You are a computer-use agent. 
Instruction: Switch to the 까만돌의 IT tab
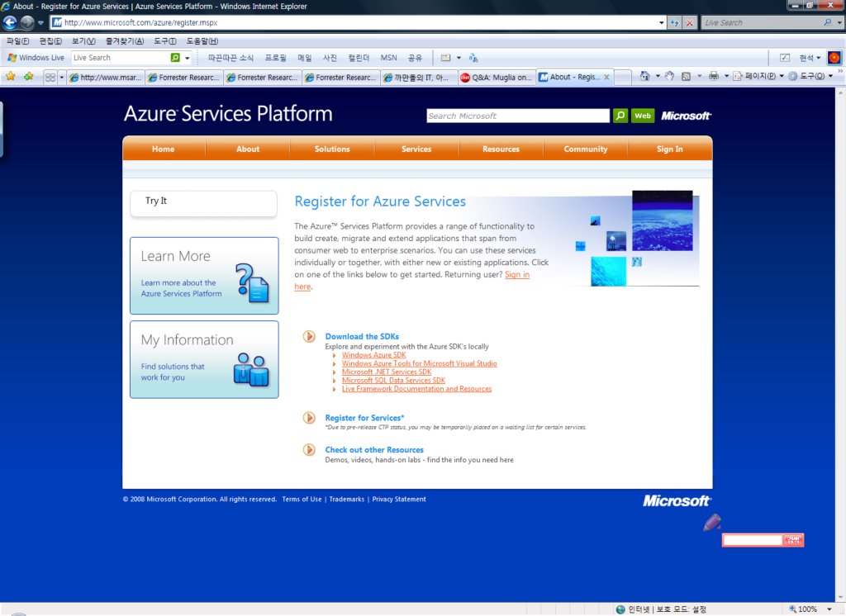tap(419, 77)
